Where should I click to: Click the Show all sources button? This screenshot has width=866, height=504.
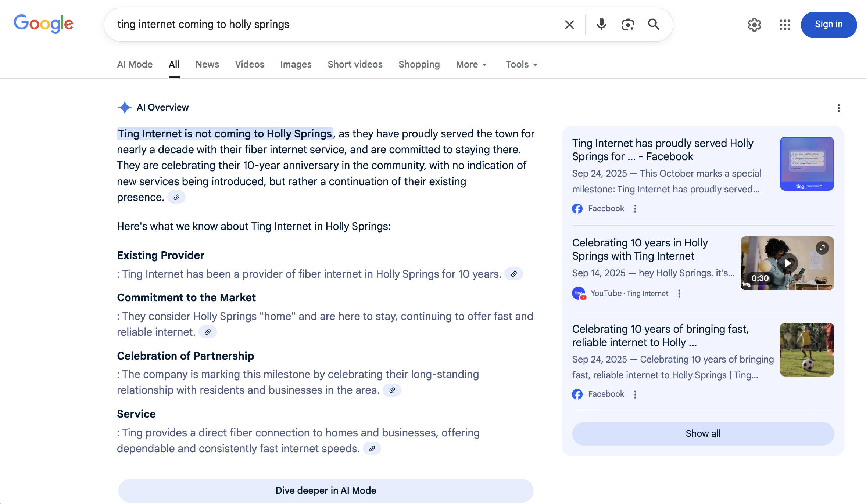(x=703, y=433)
